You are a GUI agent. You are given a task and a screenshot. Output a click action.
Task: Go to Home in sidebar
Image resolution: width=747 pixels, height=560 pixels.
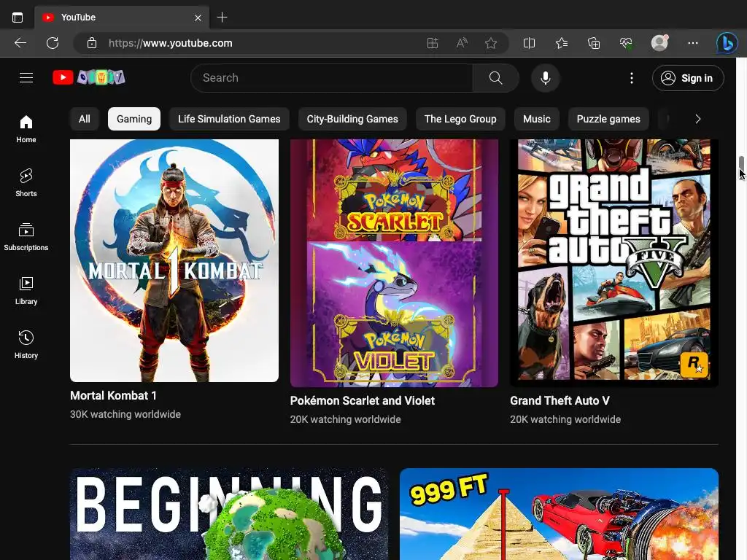26,129
